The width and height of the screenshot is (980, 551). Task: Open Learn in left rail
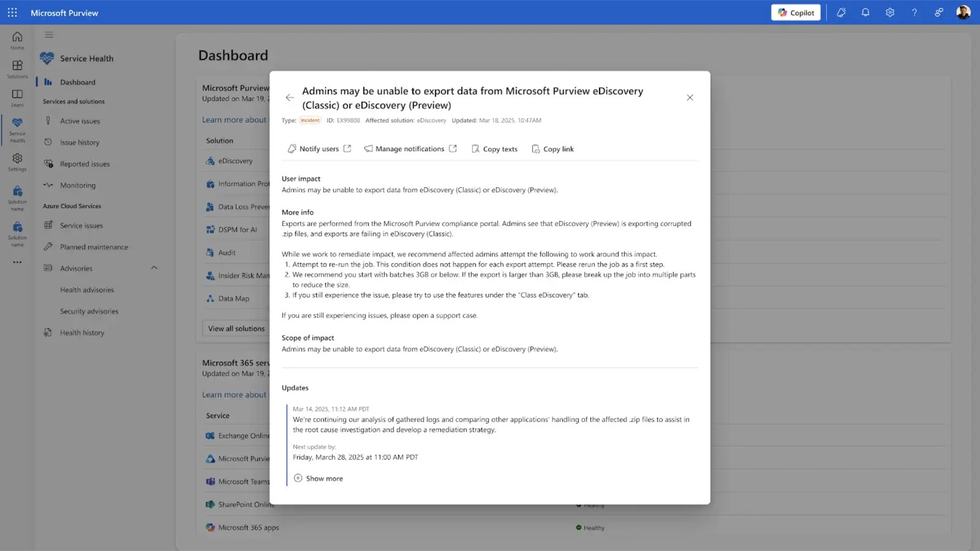click(x=17, y=98)
